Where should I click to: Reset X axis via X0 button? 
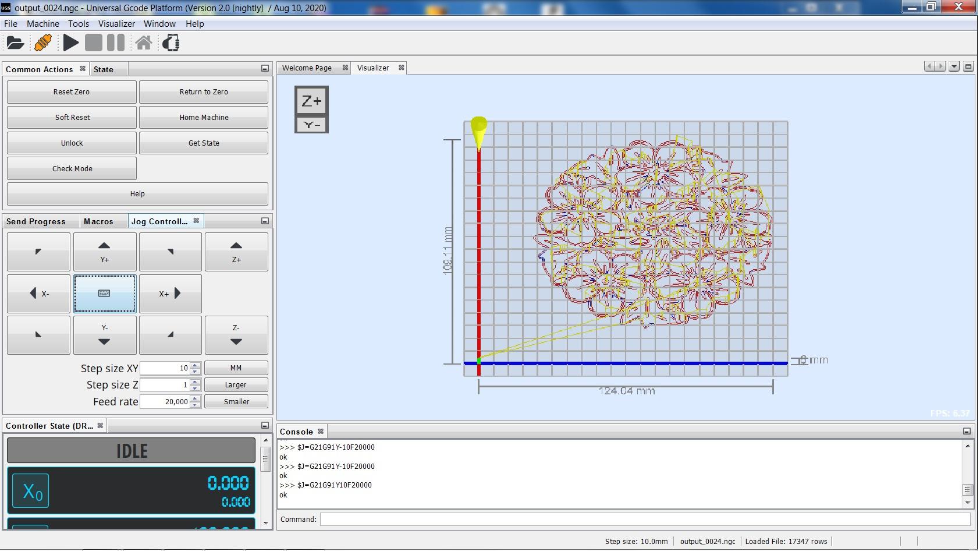point(31,491)
